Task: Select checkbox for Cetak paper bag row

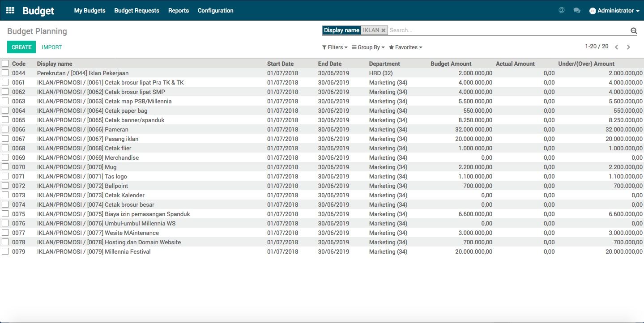Action: [x=5, y=110]
